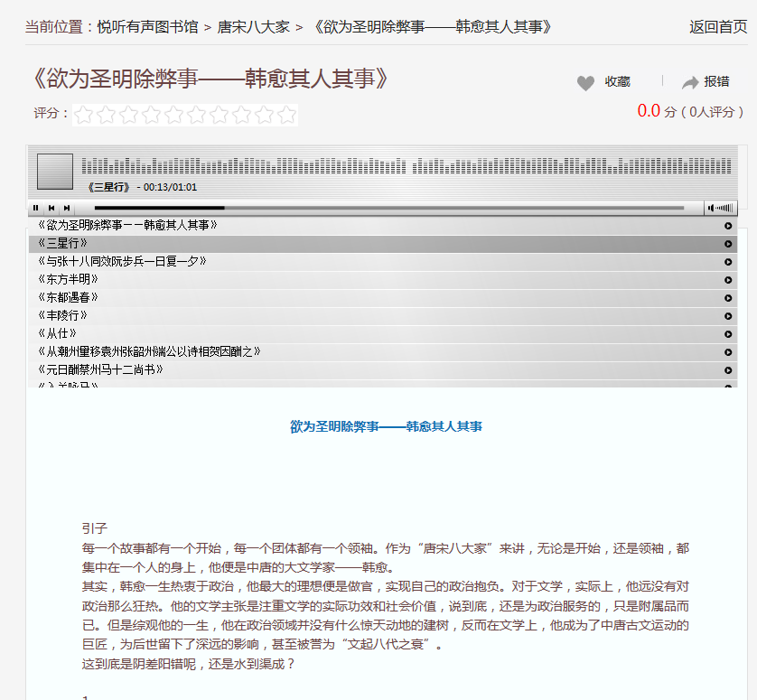
Task: Play the track 《东都遇春》
Action: click(69, 298)
